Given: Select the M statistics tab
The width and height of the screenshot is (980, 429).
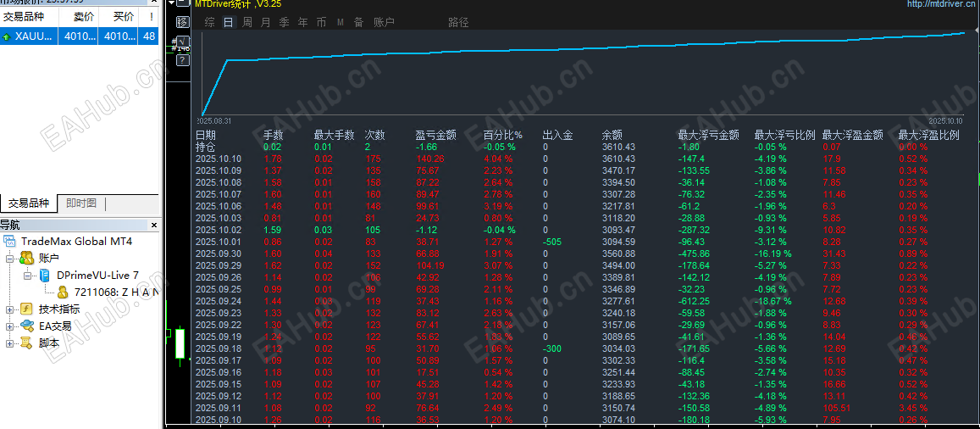Looking at the screenshot, I should 341,23.
